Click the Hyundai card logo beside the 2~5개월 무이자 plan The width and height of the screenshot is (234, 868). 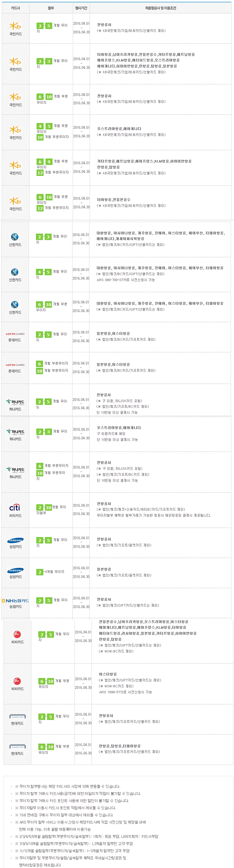pyautogui.click(x=17, y=717)
